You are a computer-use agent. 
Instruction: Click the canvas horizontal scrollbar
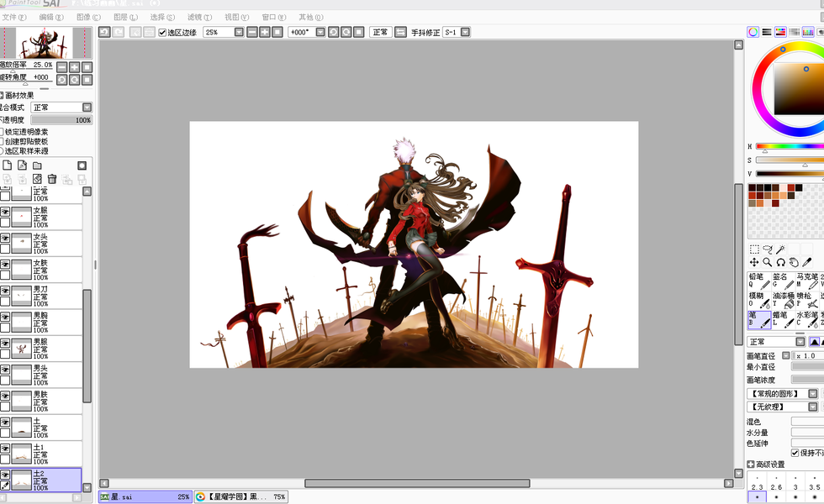pyautogui.click(x=417, y=483)
